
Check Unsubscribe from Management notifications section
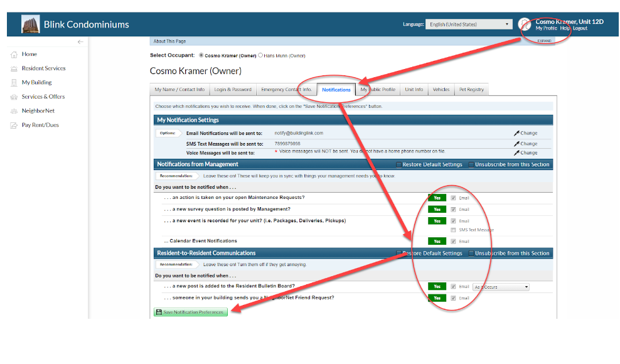471,164
